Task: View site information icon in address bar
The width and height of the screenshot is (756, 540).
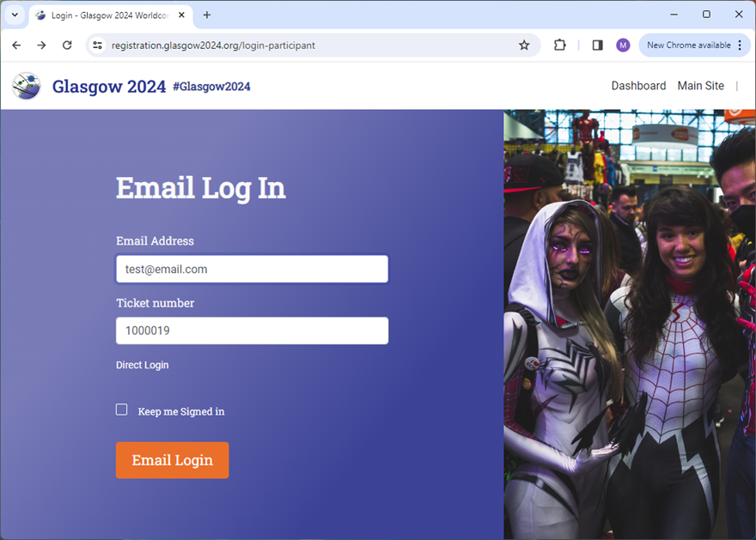Action: (x=98, y=46)
